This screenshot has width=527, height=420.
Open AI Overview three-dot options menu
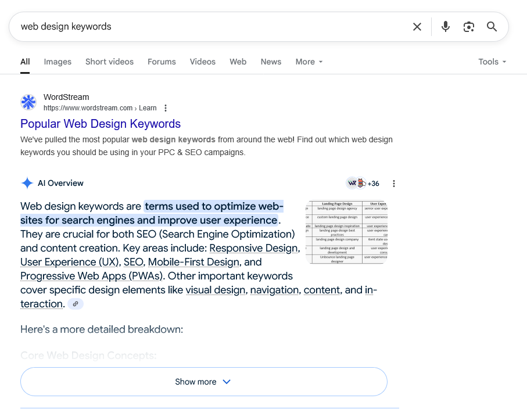393,184
